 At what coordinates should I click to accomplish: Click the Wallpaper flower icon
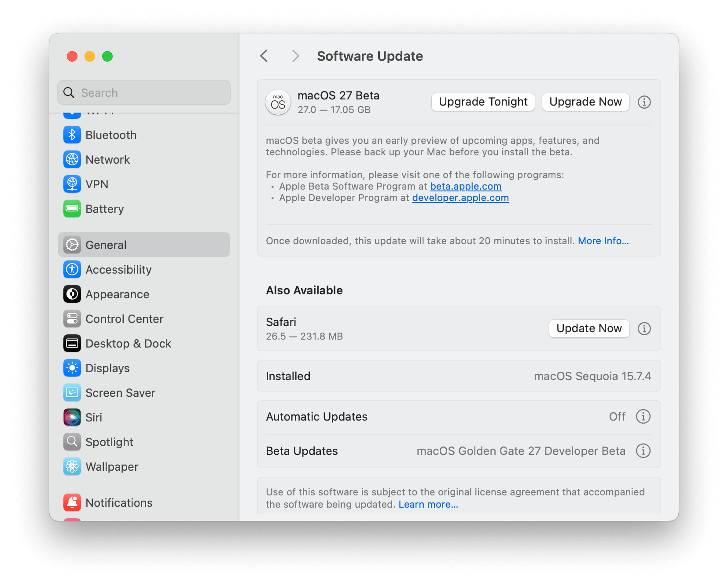click(72, 466)
